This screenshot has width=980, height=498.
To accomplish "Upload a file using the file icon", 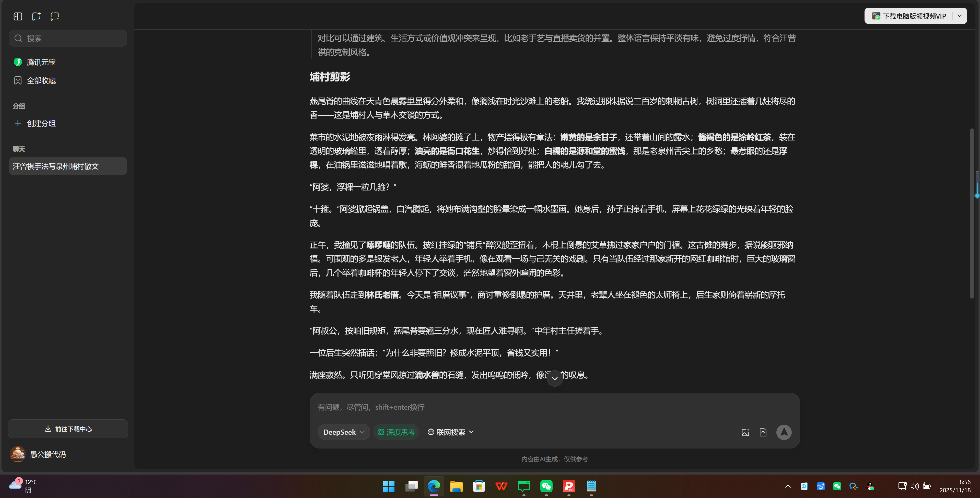I will (x=763, y=432).
